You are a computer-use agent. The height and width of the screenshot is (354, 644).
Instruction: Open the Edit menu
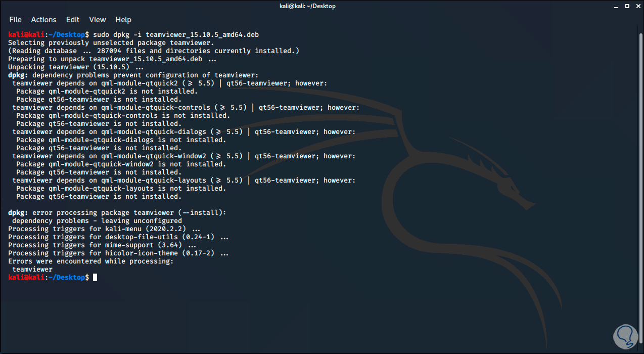(x=73, y=20)
